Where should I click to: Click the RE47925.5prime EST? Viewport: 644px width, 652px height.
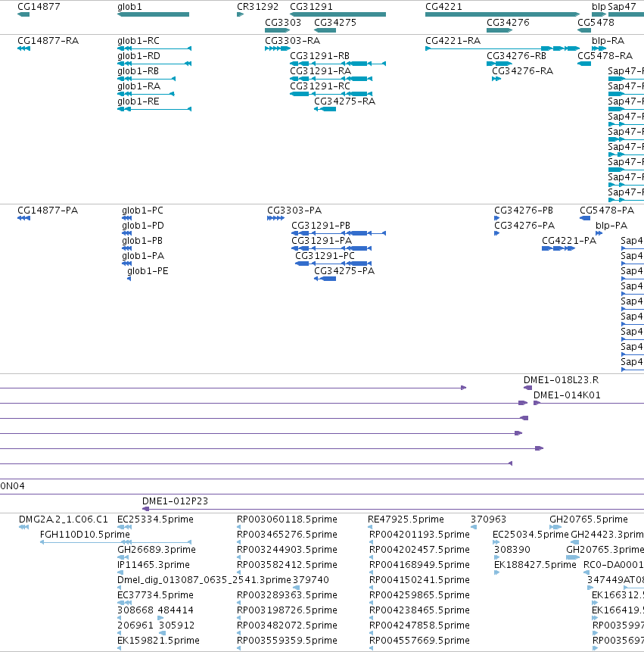coord(370,527)
